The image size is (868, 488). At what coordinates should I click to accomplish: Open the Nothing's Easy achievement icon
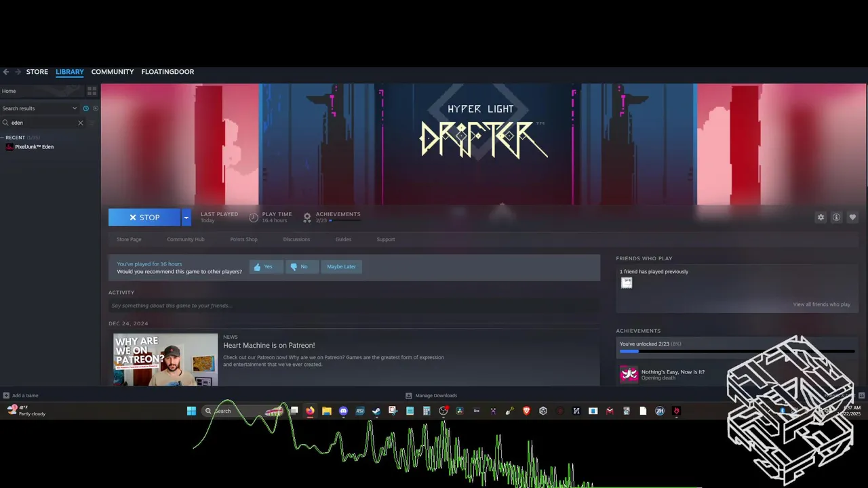[x=629, y=374]
